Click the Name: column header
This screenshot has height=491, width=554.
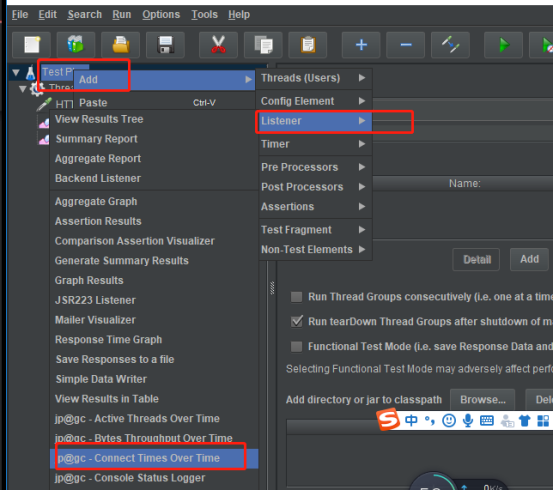pos(464,184)
